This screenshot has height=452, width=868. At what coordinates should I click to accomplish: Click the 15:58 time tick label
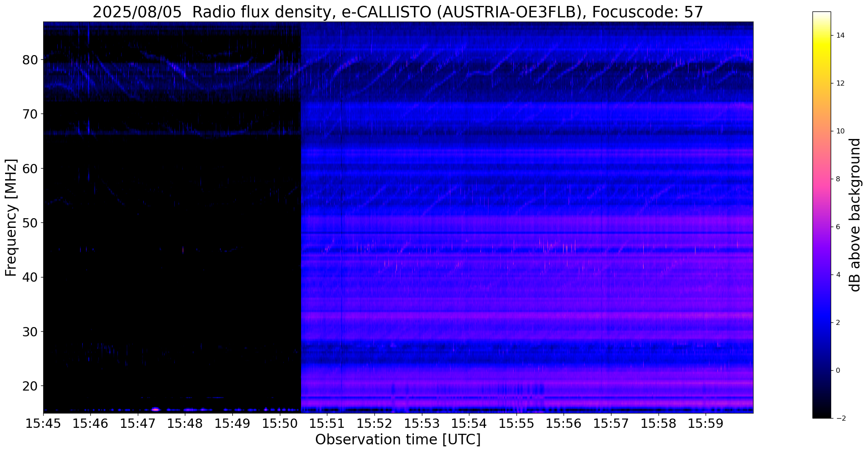659,424
